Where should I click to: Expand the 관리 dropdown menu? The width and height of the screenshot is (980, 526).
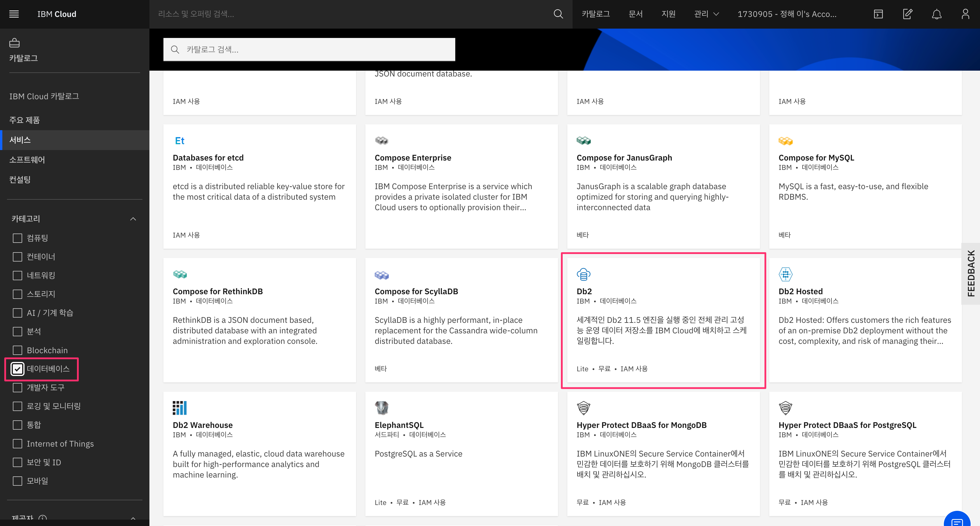click(x=706, y=14)
